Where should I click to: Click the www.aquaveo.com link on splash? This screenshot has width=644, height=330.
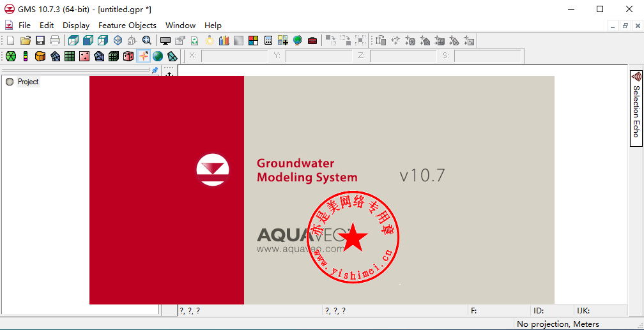(x=300, y=249)
